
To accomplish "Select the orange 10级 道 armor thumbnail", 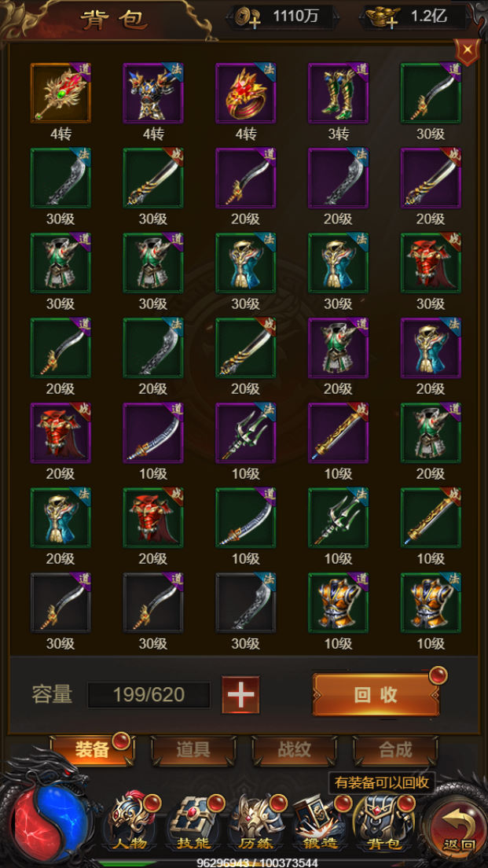I will 338,603.
